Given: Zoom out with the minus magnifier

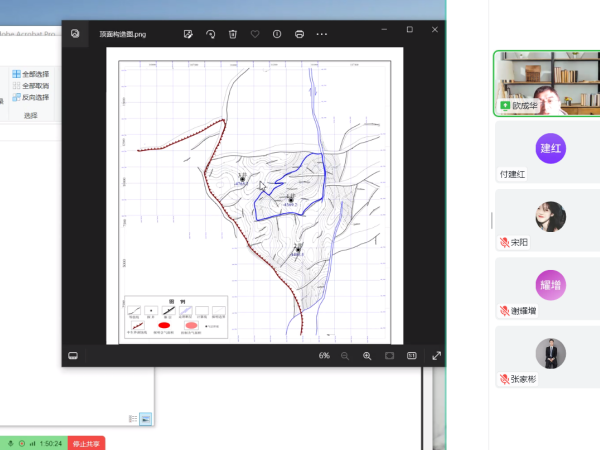Looking at the screenshot, I should 345,356.
